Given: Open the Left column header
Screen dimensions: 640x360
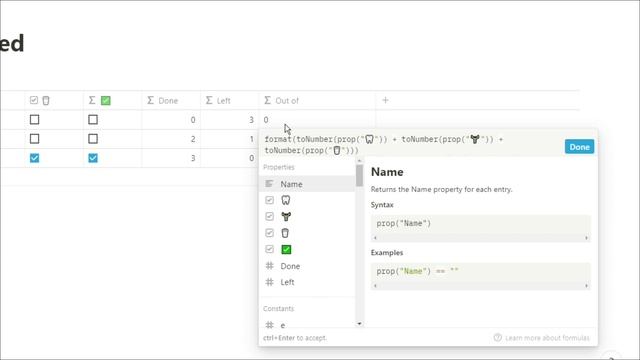Looking at the screenshot, I should (230, 100).
